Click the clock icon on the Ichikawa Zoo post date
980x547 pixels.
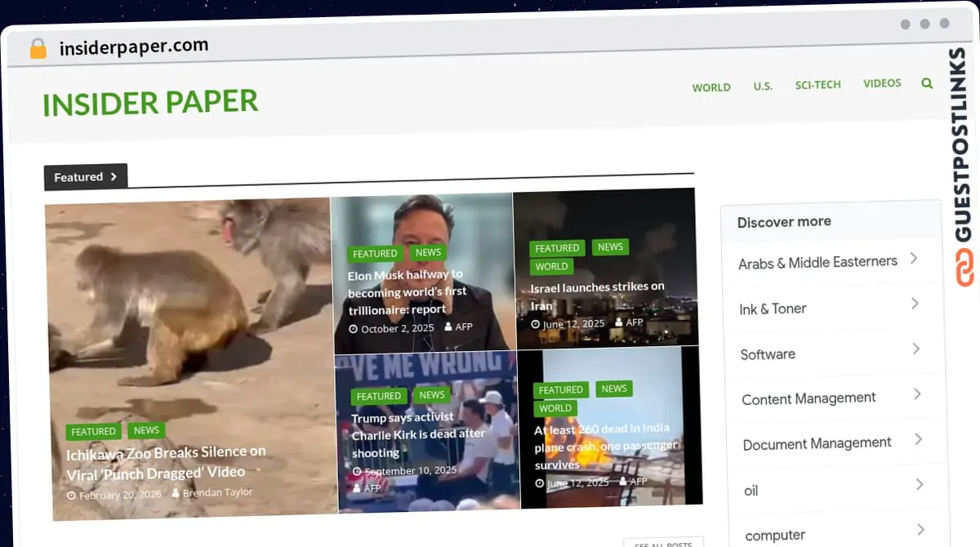pyautogui.click(x=73, y=491)
